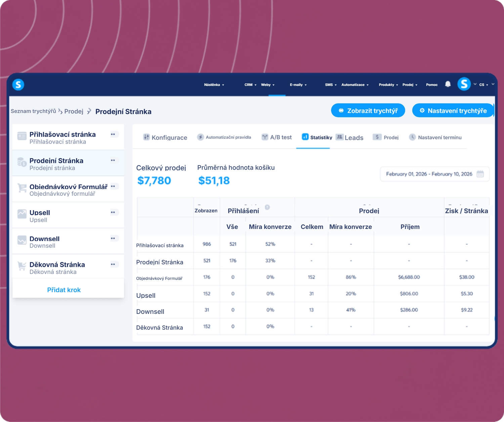
Task: Open the CS language dropdown
Action: click(x=484, y=85)
